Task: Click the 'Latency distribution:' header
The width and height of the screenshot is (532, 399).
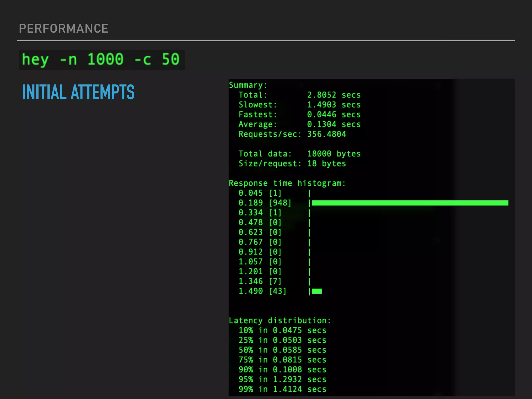Action: [x=280, y=321]
